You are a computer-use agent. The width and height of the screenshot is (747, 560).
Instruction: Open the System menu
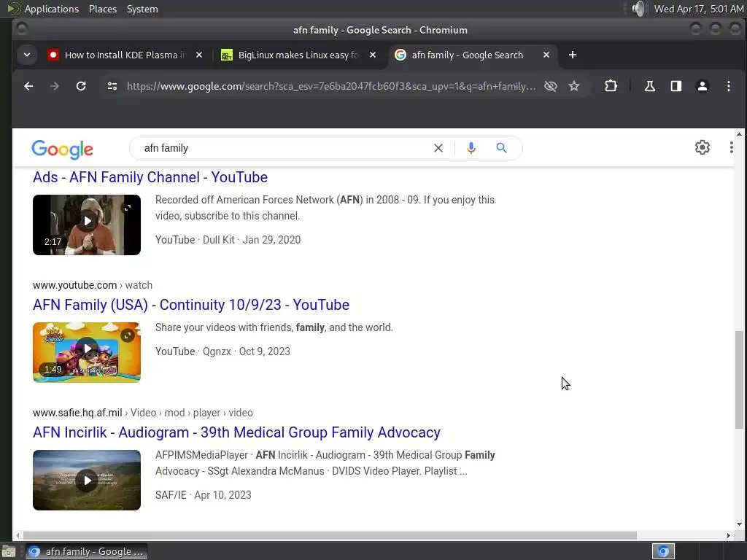tap(142, 9)
